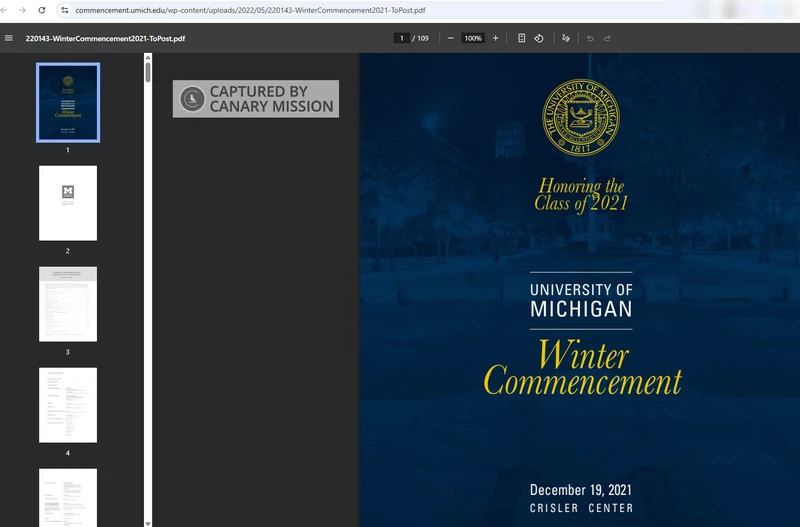Click the thumbnail scrollbar down arrow
800x527 pixels.
point(148,523)
